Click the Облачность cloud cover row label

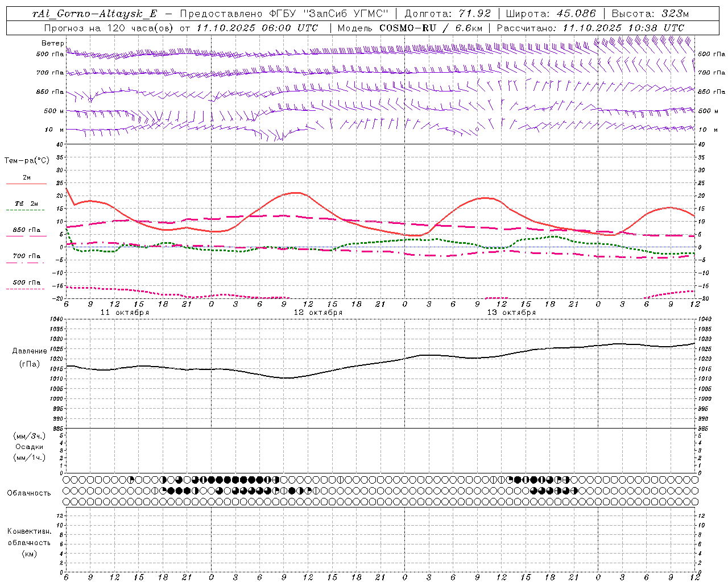(29, 493)
